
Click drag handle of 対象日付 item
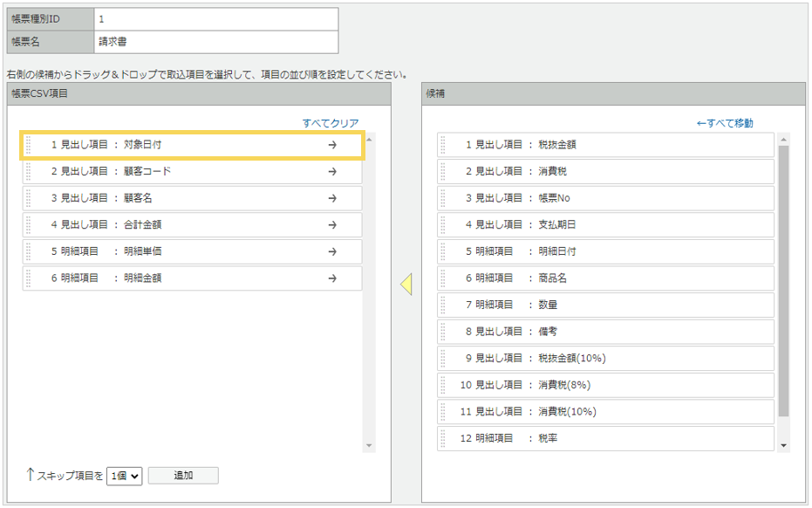(x=29, y=146)
